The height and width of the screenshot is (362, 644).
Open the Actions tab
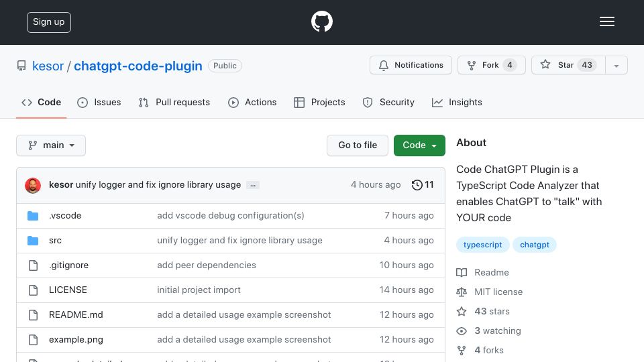click(252, 102)
